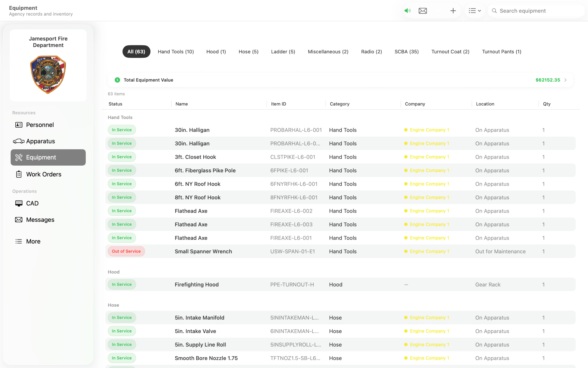Open the 5in. Intake Valve item

(x=340, y=331)
